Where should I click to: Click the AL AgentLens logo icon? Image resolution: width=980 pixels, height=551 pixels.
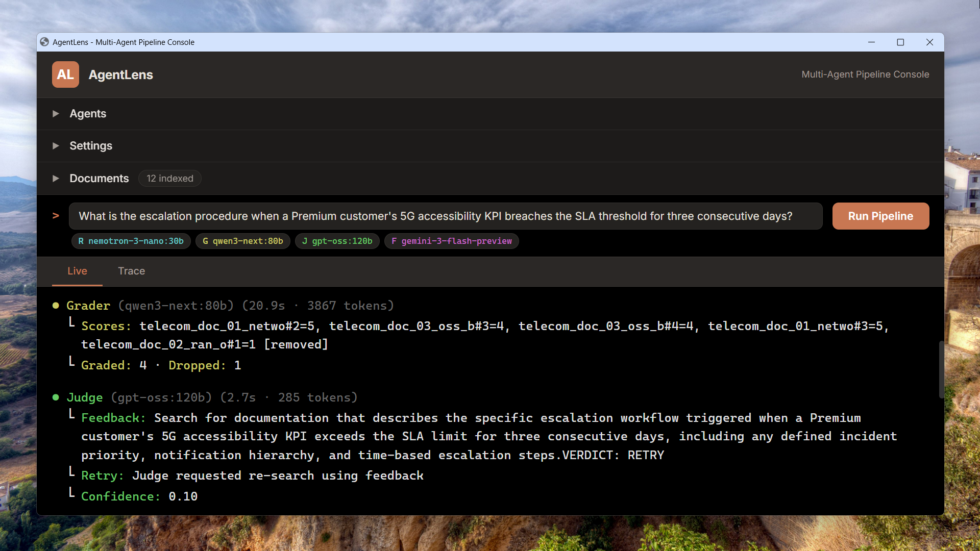tap(65, 74)
